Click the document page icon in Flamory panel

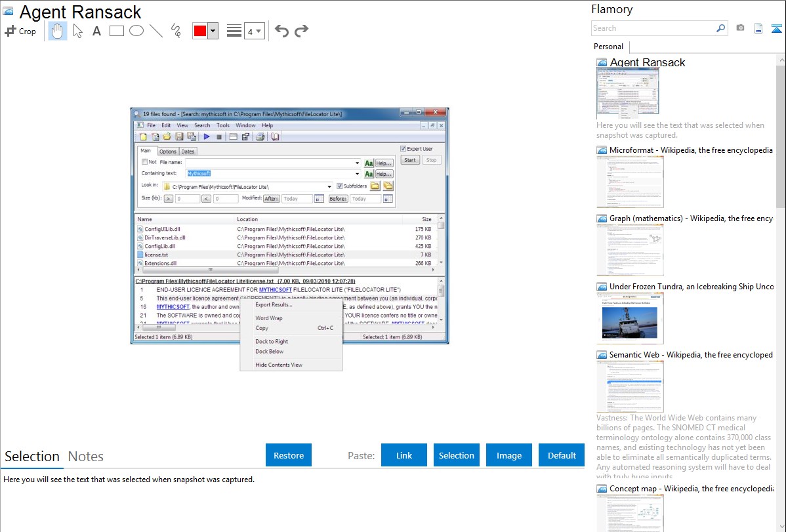pos(758,29)
